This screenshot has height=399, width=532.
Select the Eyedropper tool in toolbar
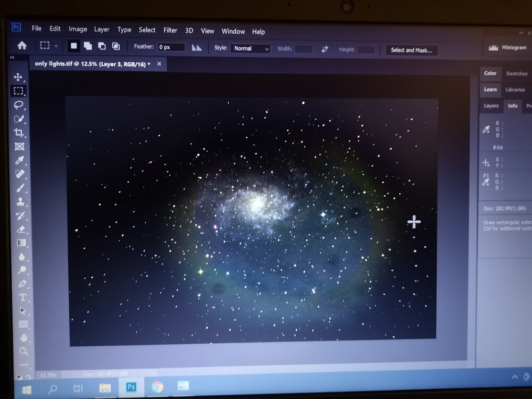click(x=20, y=160)
